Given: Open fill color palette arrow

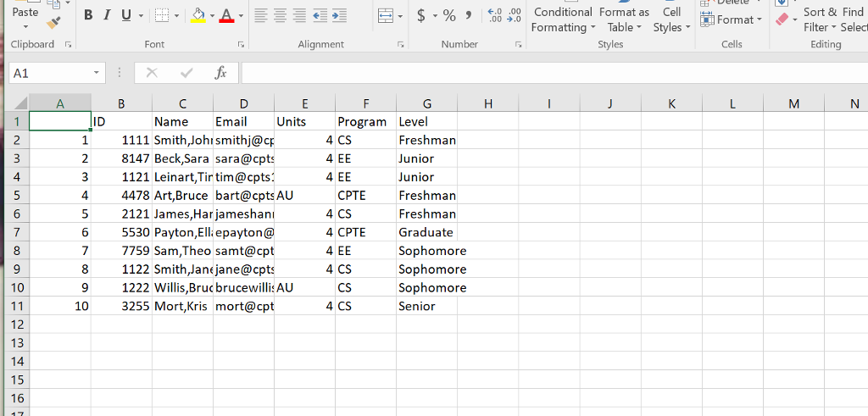Looking at the screenshot, I should pos(213,16).
